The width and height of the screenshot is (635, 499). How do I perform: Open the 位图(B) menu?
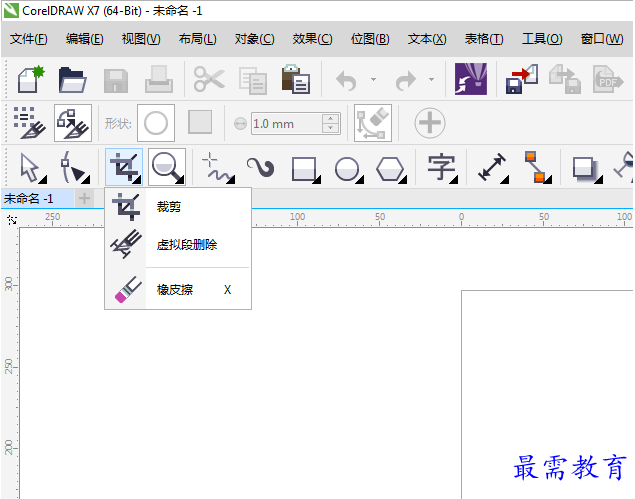(x=370, y=39)
